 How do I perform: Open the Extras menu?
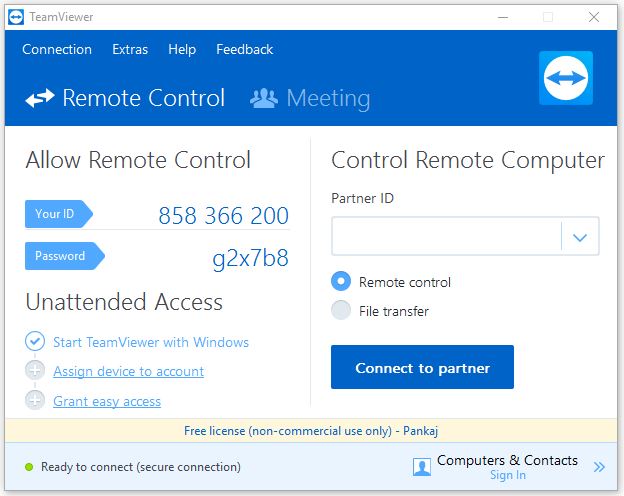130,49
